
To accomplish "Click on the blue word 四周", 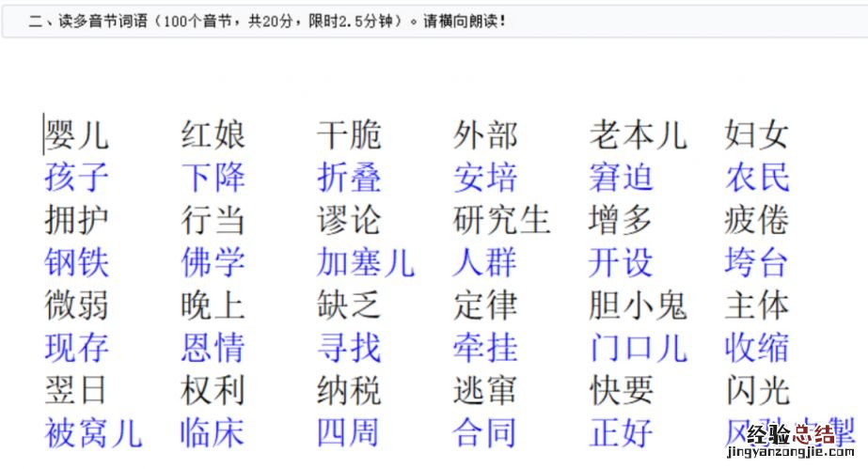I will click(349, 432).
